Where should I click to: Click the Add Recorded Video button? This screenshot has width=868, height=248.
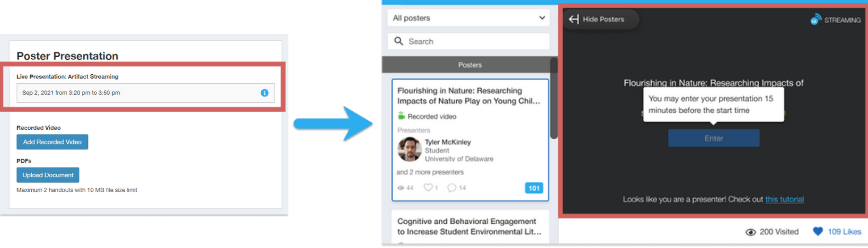tap(52, 142)
